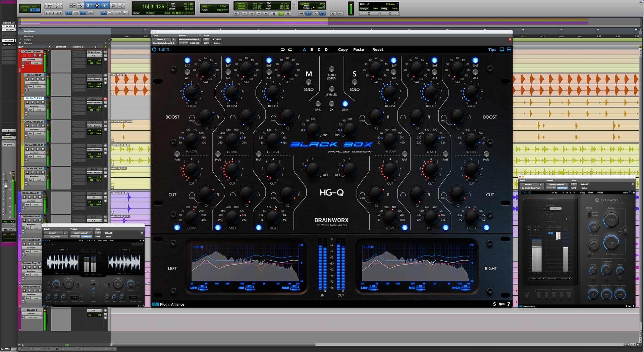Click the dollar sign icon in HG-Q footer
This screenshot has width=644, height=352.
pyautogui.click(x=494, y=304)
